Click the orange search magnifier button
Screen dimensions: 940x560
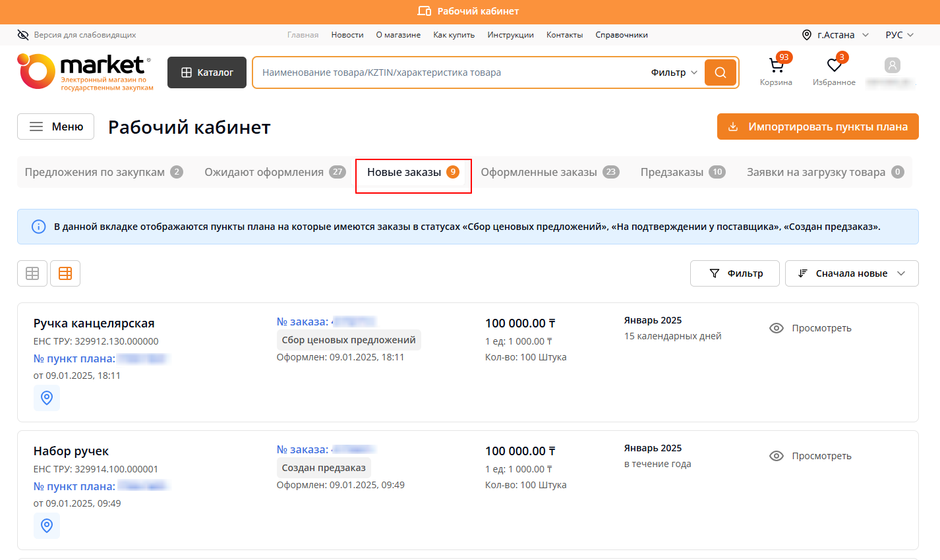(x=720, y=72)
